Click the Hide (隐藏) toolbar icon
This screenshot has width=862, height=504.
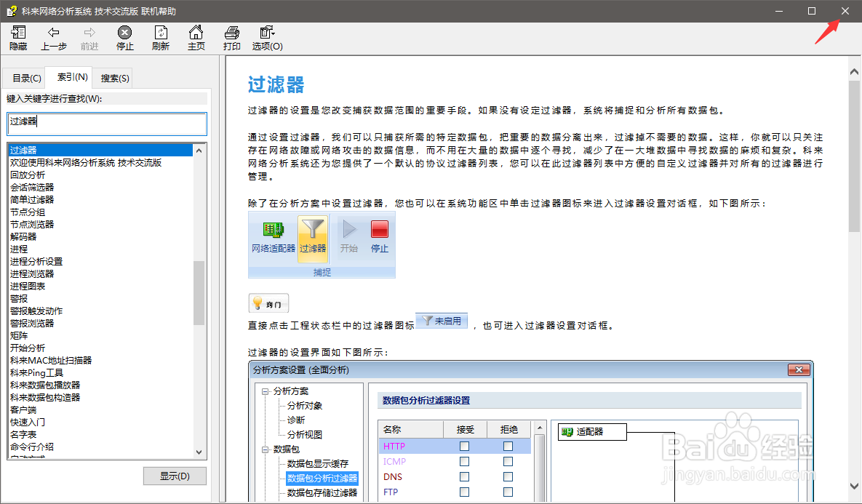pyautogui.click(x=18, y=33)
